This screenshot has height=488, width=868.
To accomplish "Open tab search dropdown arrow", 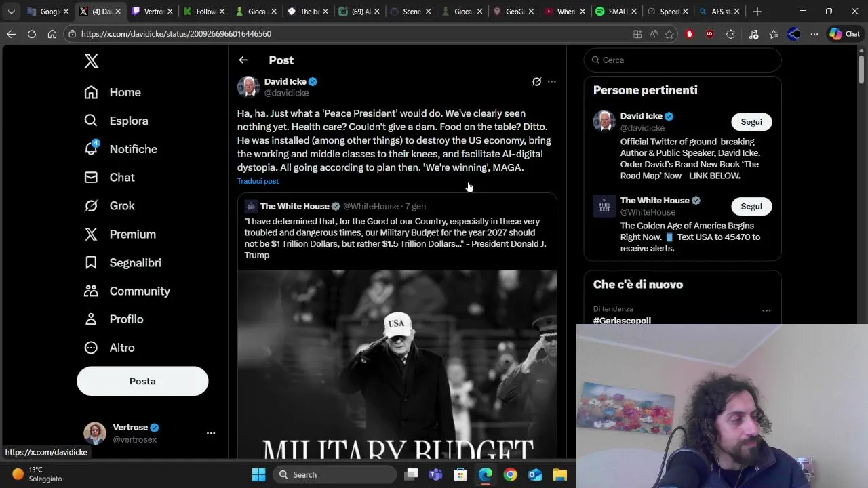I will coord(11,12).
